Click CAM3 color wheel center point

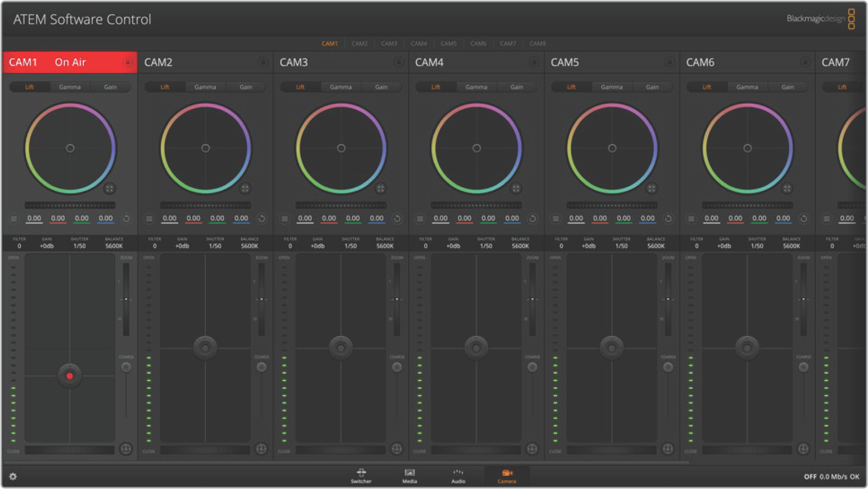341,148
